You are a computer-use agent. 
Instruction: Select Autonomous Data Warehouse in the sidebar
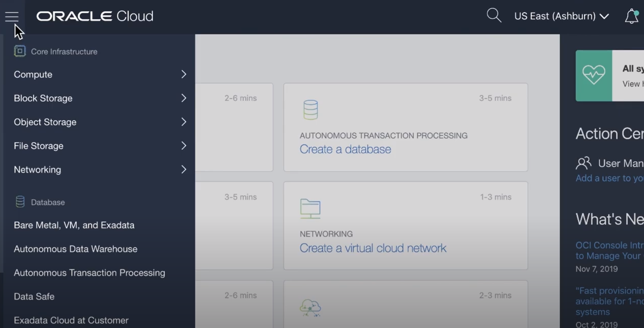tap(75, 249)
